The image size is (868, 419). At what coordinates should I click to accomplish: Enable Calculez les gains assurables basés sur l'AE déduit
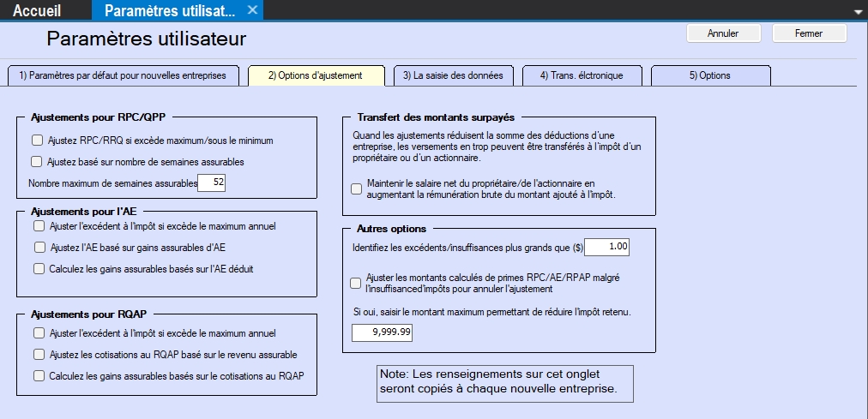coord(39,268)
